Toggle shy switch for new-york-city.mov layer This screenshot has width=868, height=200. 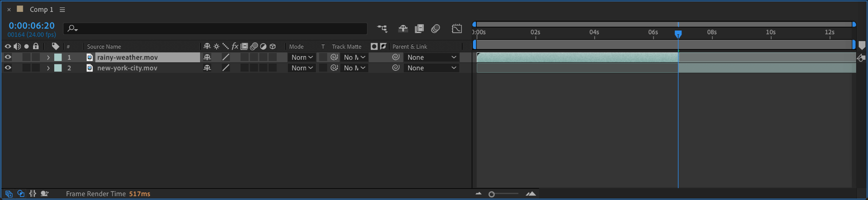click(207, 68)
